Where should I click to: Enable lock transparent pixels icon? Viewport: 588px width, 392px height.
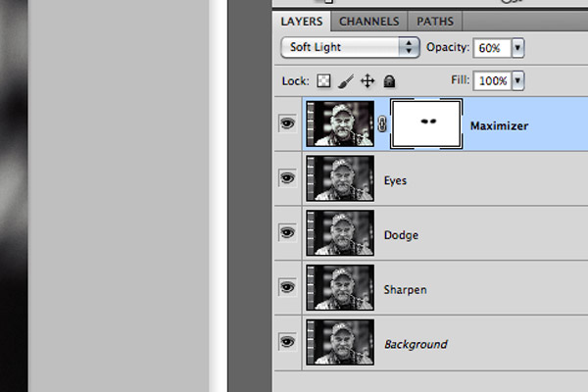point(323,80)
